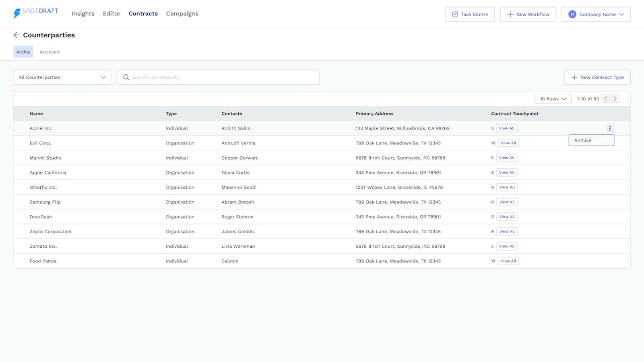Select the Evil Corp. counterparty name
The image size is (644, 362).
tap(40, 143)
